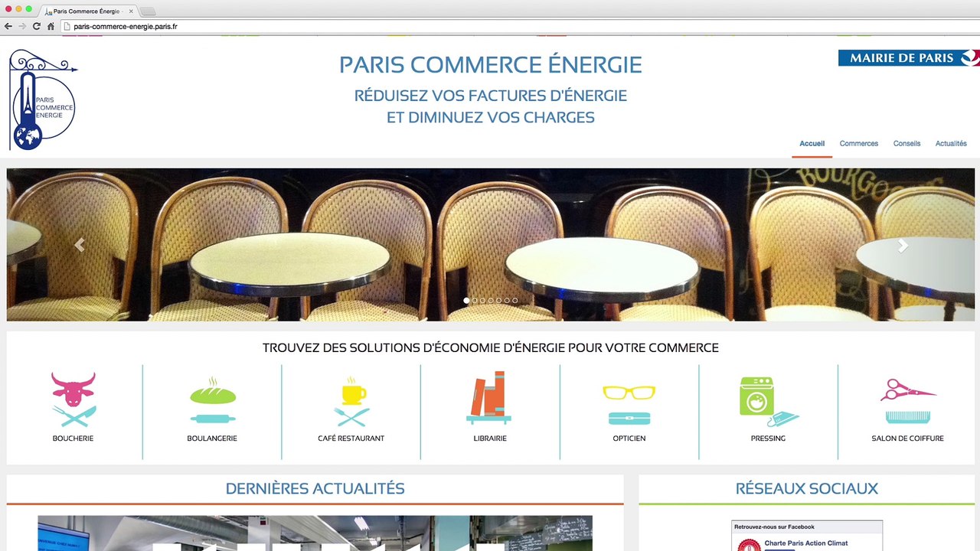This screenshot has width=980, height=551.
Task: Click the LIBRAIRIE label link
Action: click(490, 439)
